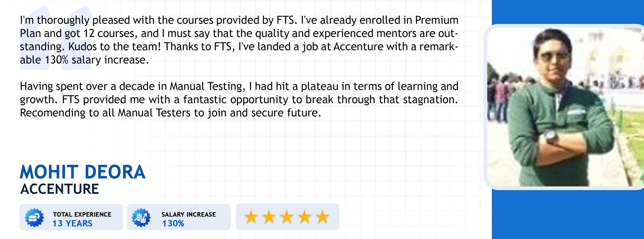Click the "Recomending to all Manual Testers" sentence
This screenshot has width=644, height=239.
click(x=170, y=113)
